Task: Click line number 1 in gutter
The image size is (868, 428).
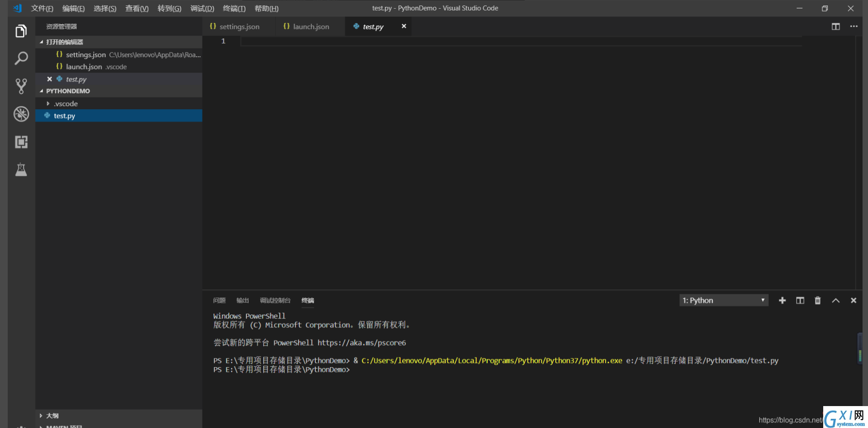Action: click(223, 41)
